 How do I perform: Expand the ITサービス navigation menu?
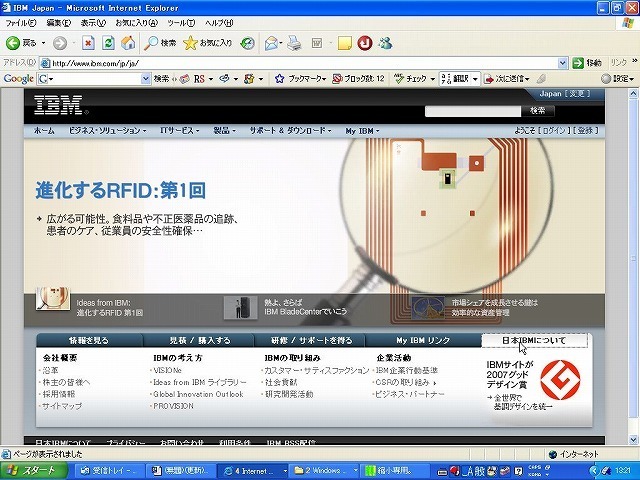pos(179,131)
